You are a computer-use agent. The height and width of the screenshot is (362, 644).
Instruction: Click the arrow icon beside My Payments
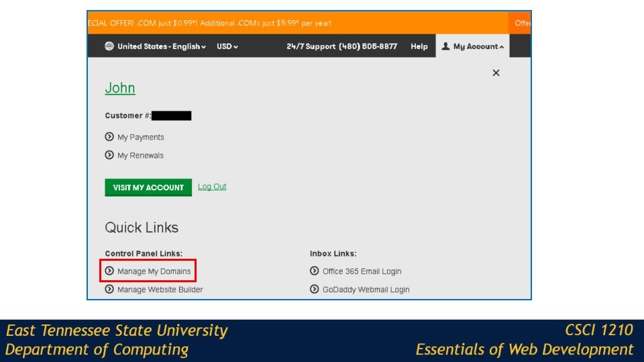[x=109, y=137]
